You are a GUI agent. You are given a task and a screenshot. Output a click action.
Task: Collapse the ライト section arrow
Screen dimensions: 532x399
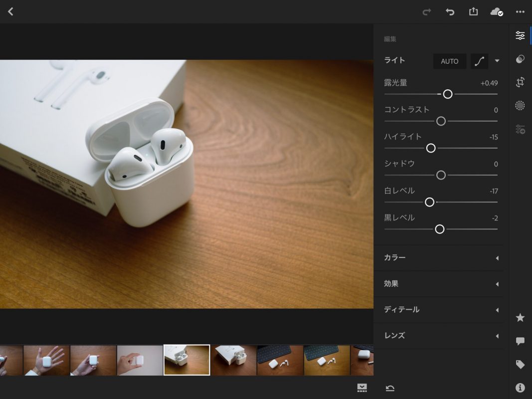497,61
